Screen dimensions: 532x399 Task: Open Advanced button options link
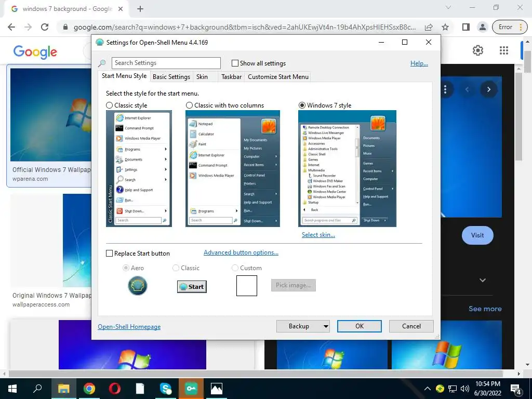(x=241, y=252)
